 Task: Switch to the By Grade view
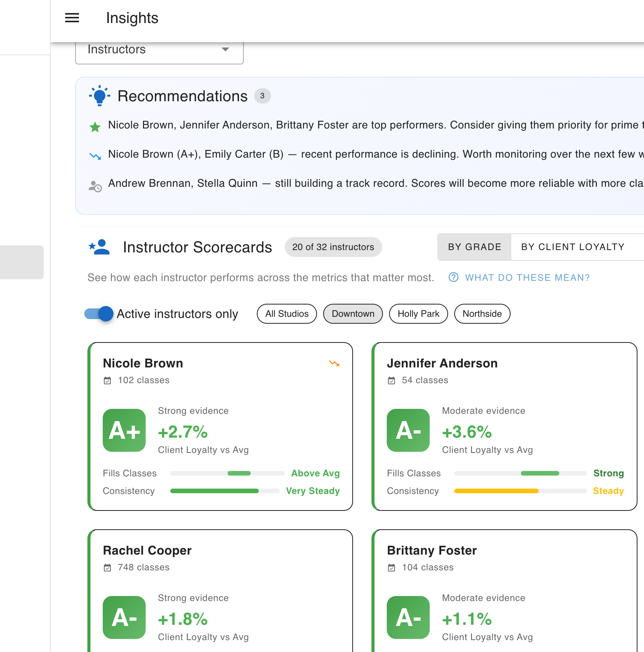pyautogui.click(x=475, y=247)
